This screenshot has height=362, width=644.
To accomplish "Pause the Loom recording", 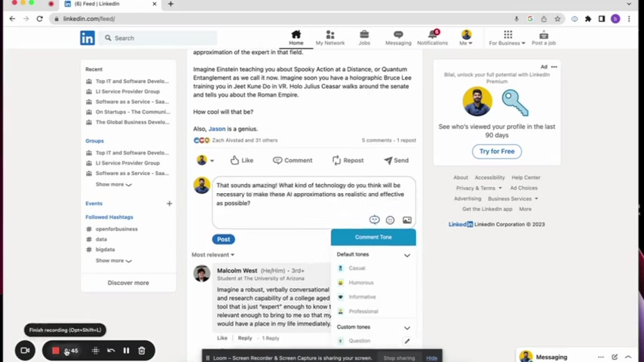I will [x=126, y=351].
